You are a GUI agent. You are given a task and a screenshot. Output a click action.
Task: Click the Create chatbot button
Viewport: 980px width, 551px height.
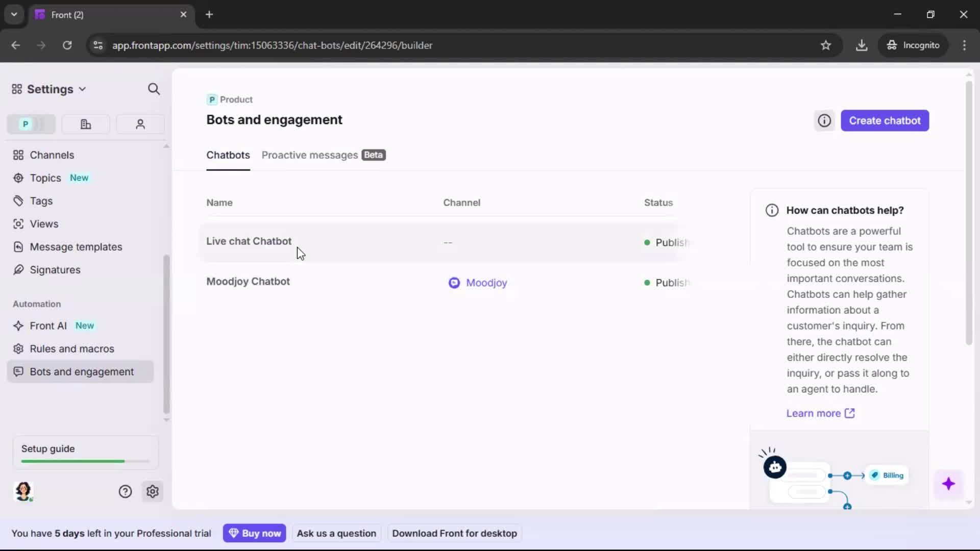coord(885,120)
